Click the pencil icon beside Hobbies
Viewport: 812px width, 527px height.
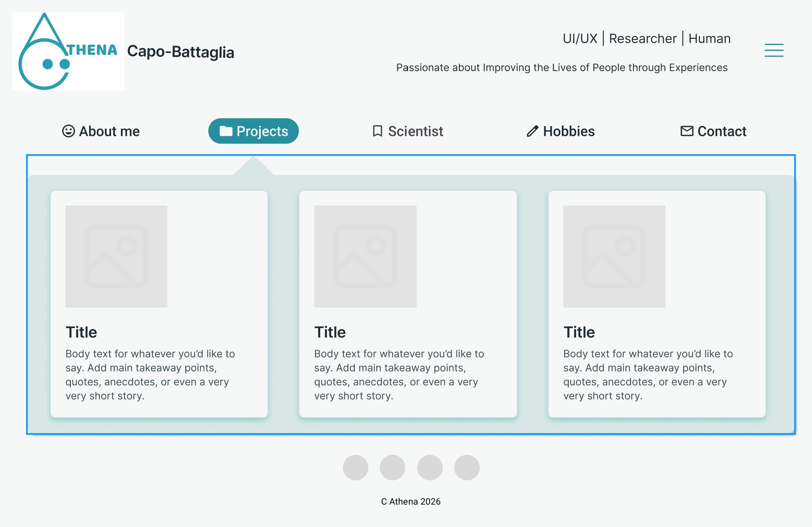533,131
